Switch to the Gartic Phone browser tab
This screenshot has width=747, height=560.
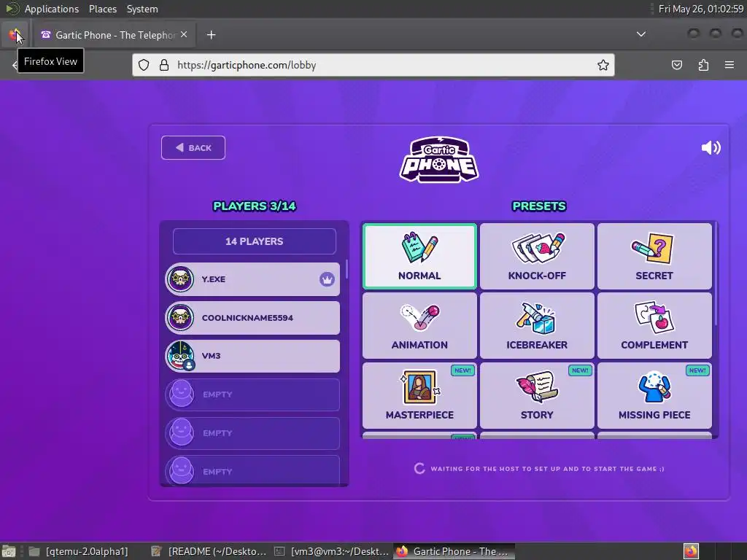click(x=115, y=35)
